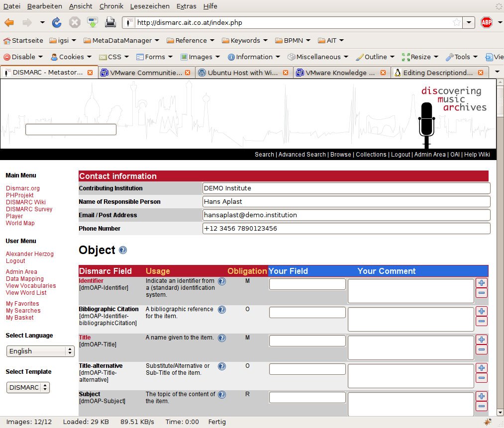Image resolution: width=504 pixels, height=428 pixels.
Task: Close the DISMARC - Metastor... tab
Action: coord(91,73)
